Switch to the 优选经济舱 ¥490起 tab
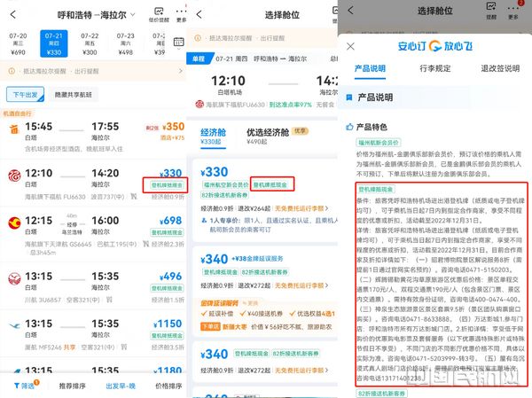 278,136
